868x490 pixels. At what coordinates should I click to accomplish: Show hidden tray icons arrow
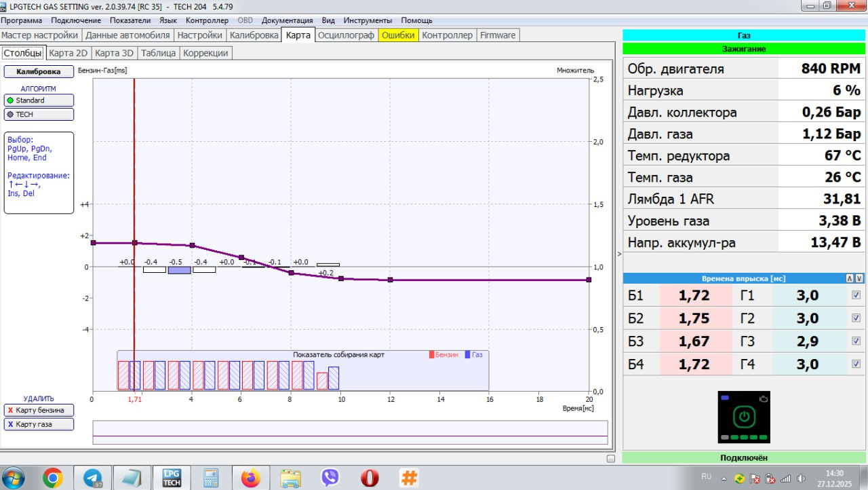click(x=725, y=478)
